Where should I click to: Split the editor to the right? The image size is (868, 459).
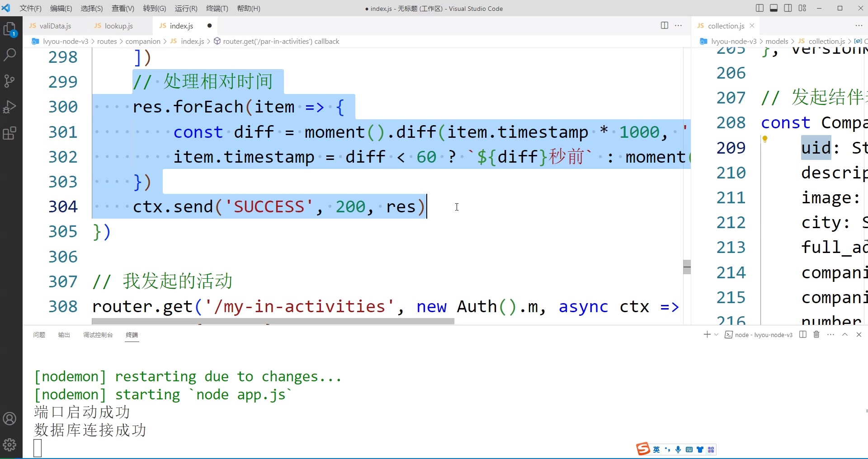point(664,26)
